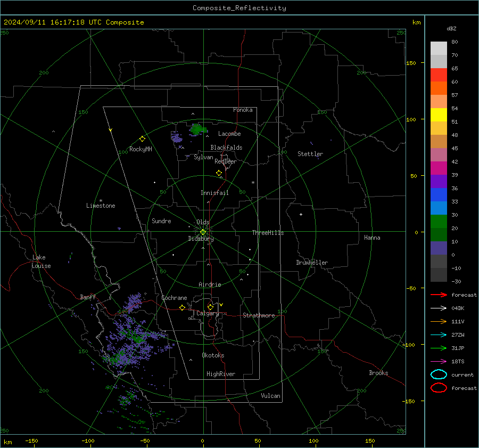Click the Airdrie label

210,284
